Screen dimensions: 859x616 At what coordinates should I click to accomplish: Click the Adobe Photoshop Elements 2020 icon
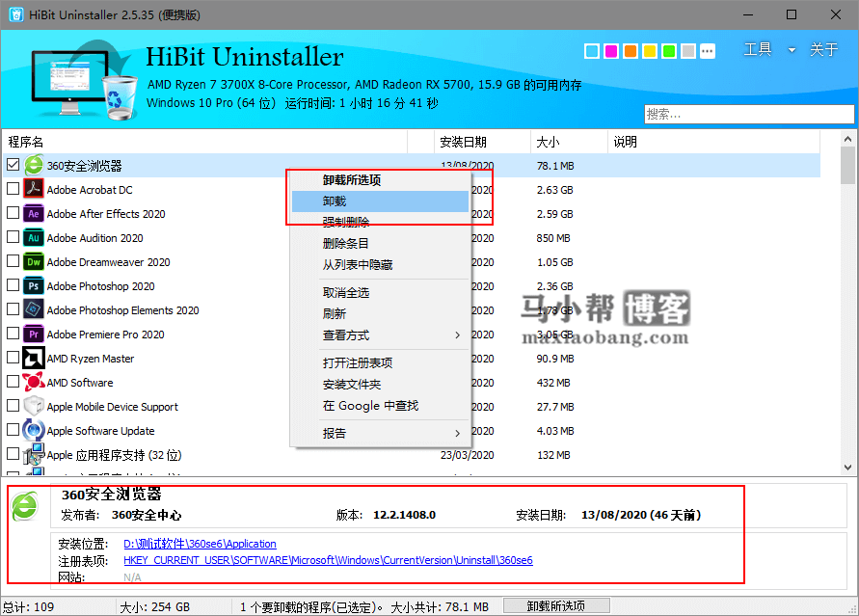coord(34,309)
